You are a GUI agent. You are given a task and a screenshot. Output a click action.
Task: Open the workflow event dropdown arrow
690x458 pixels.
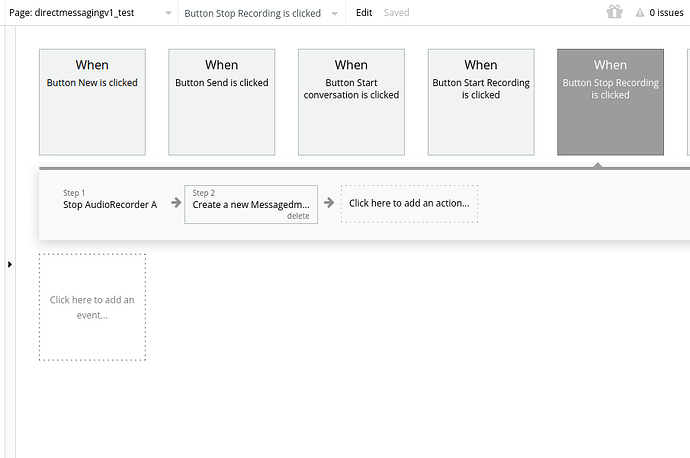coord(334,14)
